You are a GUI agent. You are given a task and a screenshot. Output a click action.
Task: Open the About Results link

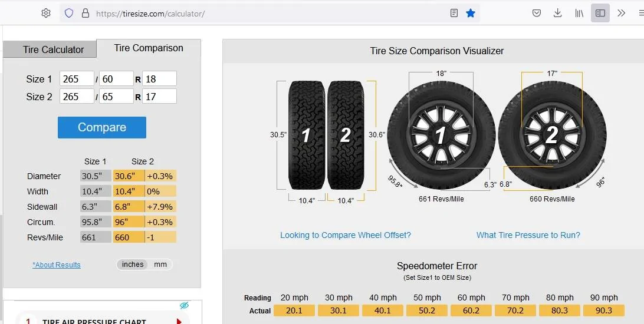57,265
